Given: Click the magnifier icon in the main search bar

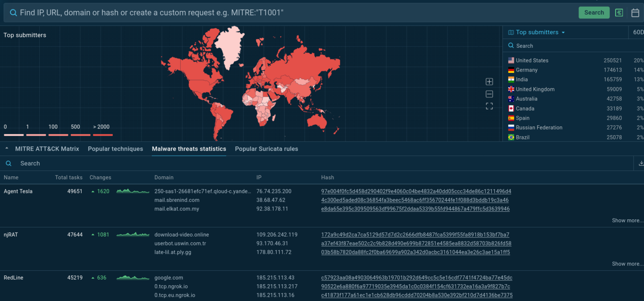Looking at the screenshot, I should pyautogui.click(x=13, y=12).
